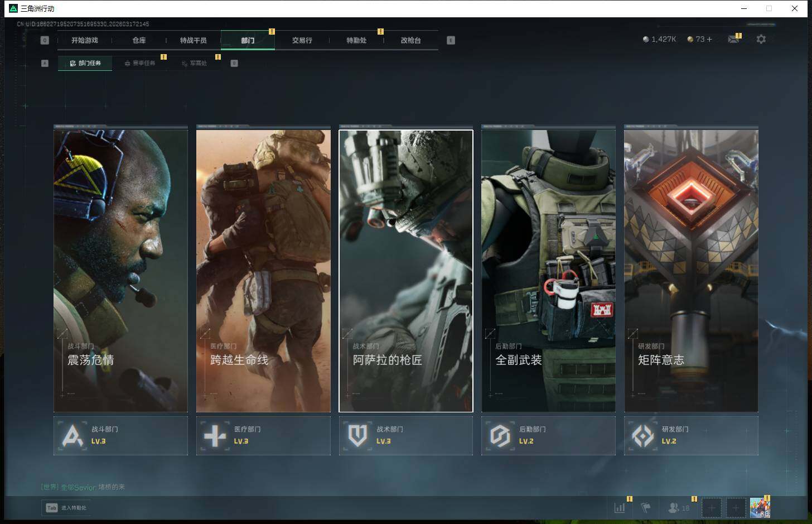Click the flags icon in bottom bar
Viewport: 812px width, 524px height.
coord(646,508)
